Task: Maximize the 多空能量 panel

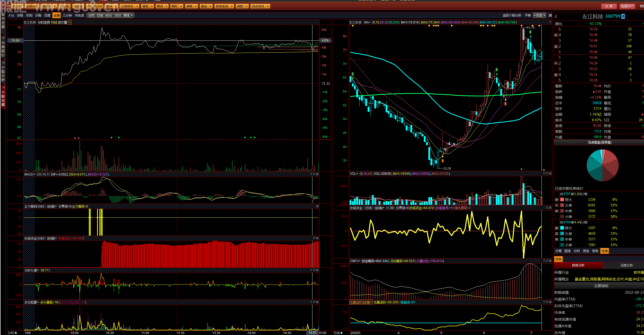Action: click(x=314, y=302)
